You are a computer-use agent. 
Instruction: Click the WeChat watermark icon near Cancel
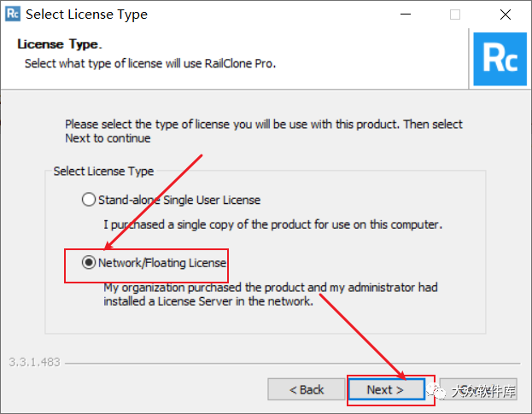coord(436,391)
